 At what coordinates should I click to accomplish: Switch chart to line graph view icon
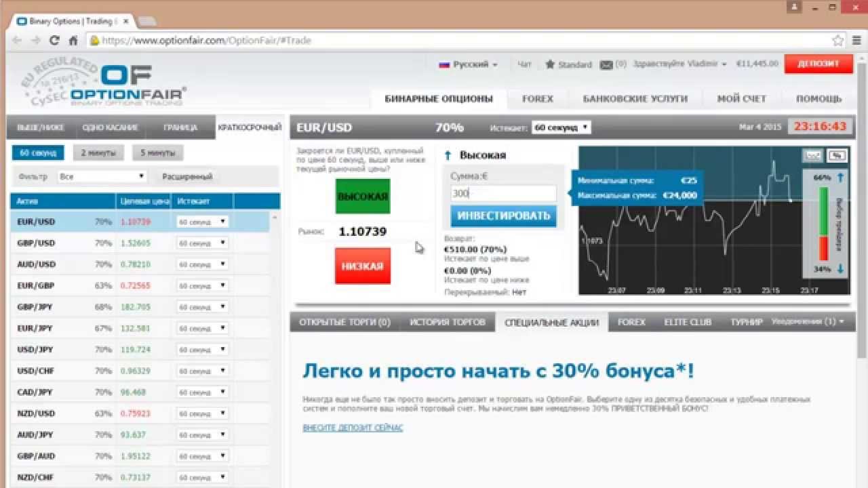coord(813,156)
